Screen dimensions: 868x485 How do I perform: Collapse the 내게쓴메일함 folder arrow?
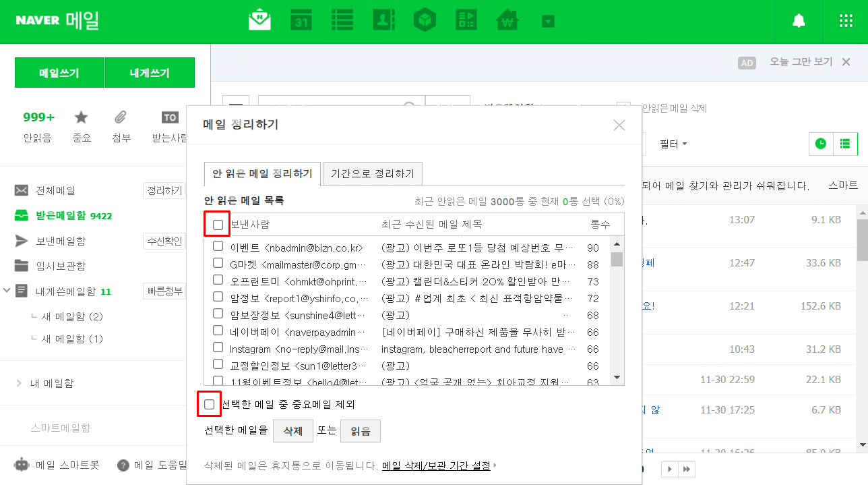7,291
